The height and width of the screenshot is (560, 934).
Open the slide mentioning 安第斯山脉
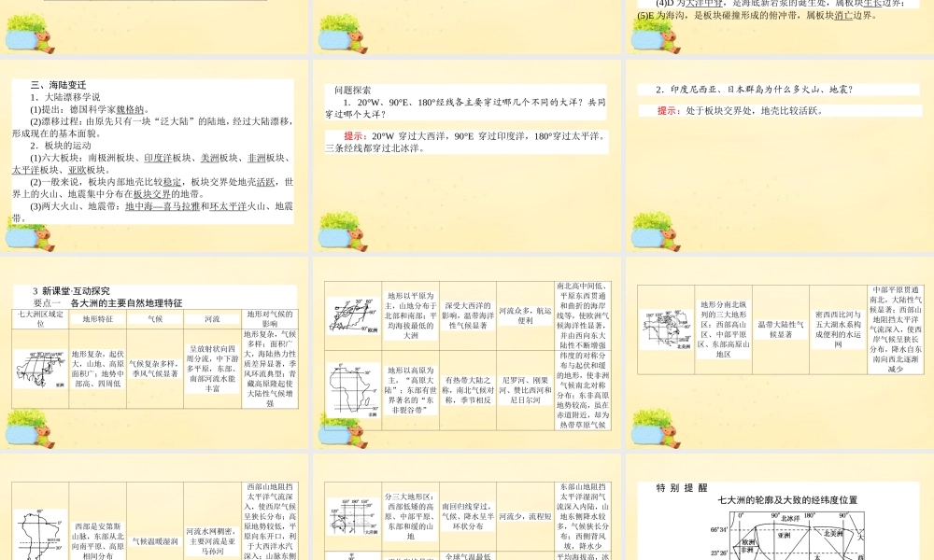154,507
